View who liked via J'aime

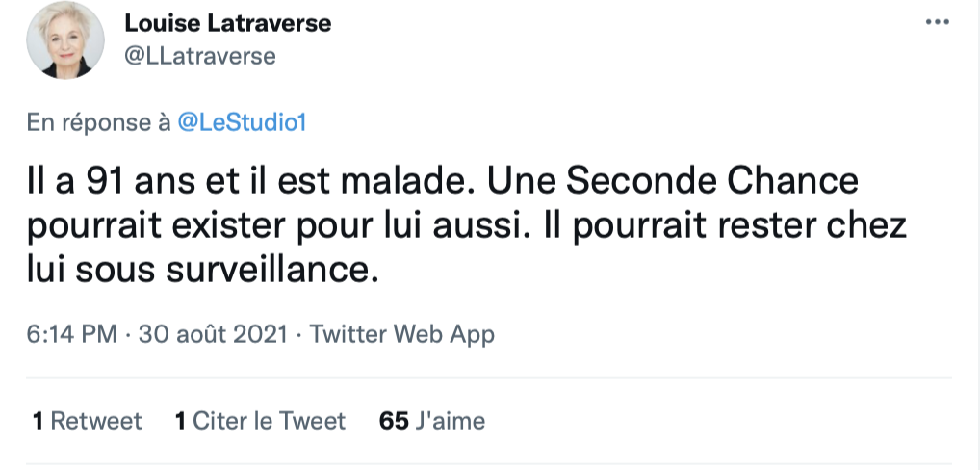coord(432,421)
